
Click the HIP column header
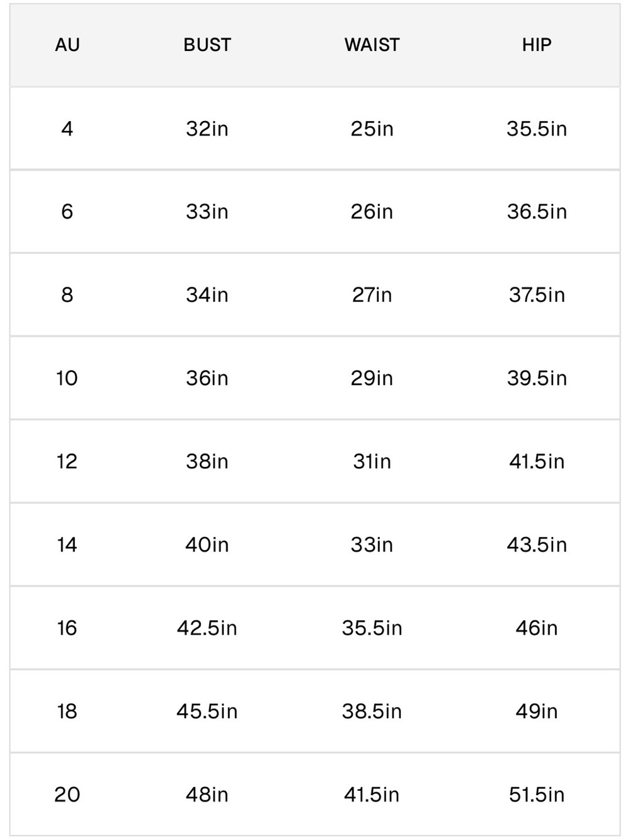(x=537, y=45)
